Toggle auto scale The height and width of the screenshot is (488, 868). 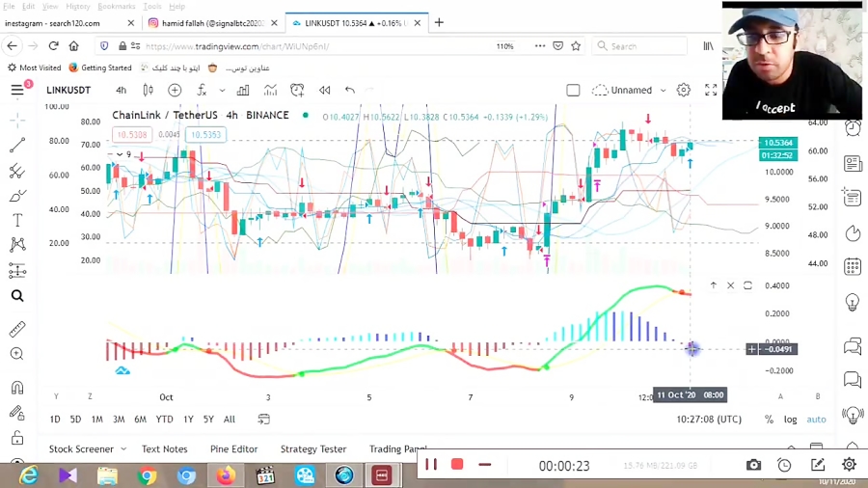816,420
